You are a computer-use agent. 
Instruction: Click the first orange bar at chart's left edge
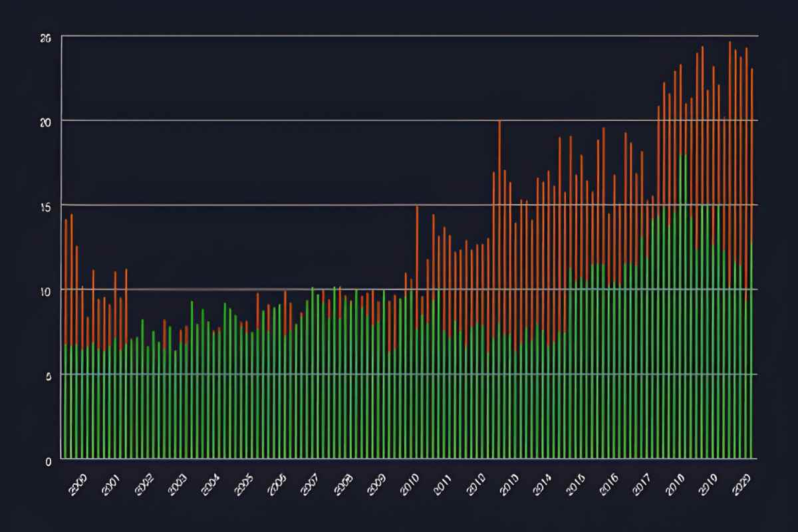pos(66,279)
